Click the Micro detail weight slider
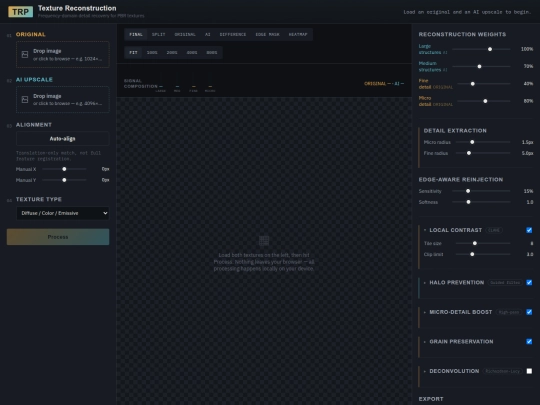 tap(484, 101)
